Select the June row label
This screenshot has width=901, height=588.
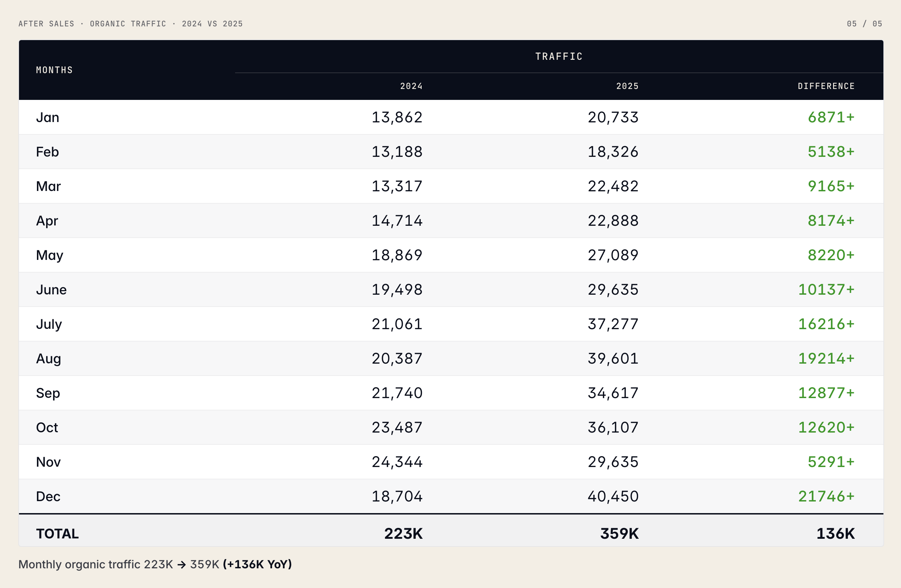[x=51, y=289]
